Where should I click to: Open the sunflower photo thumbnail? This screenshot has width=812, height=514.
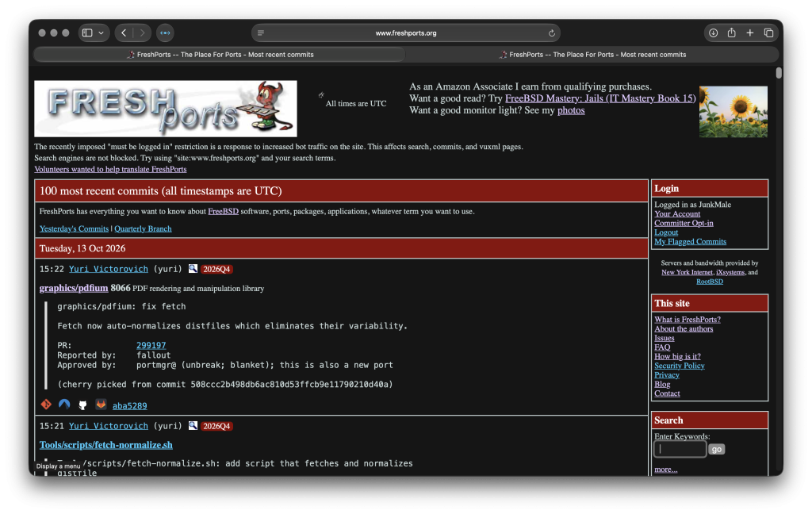click(x=733, y=111)
